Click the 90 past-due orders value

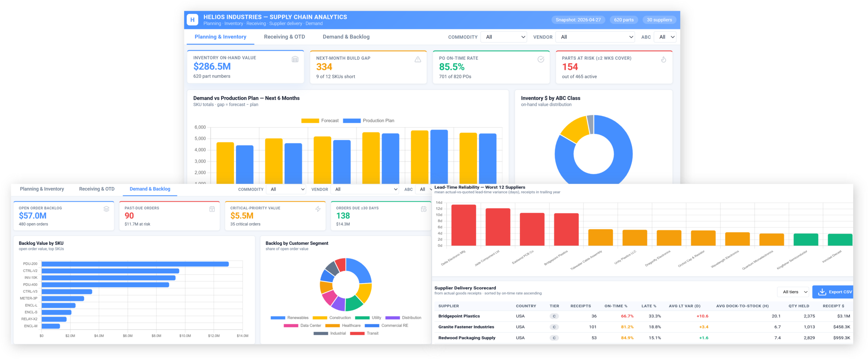tap(129, 216)
